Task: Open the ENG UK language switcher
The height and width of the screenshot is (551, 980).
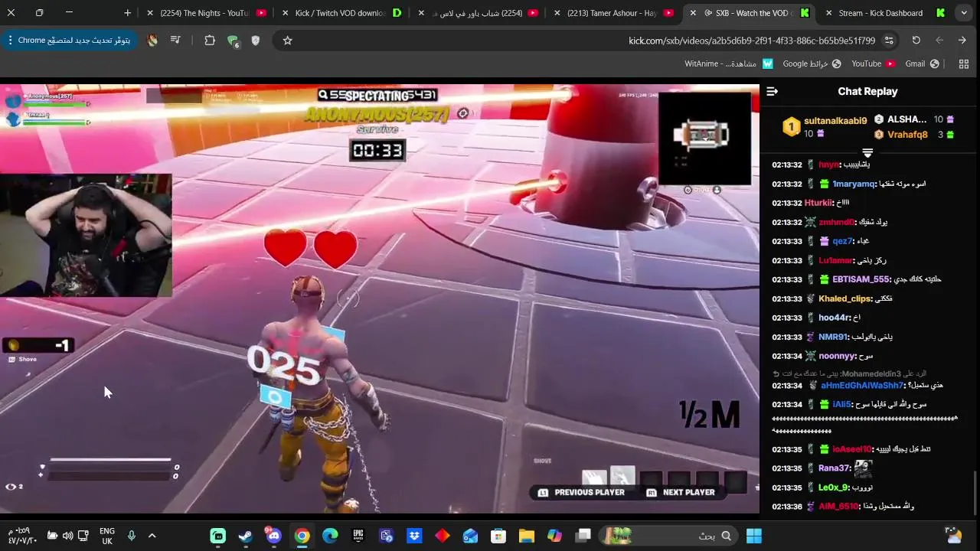Action: [107, 536]
